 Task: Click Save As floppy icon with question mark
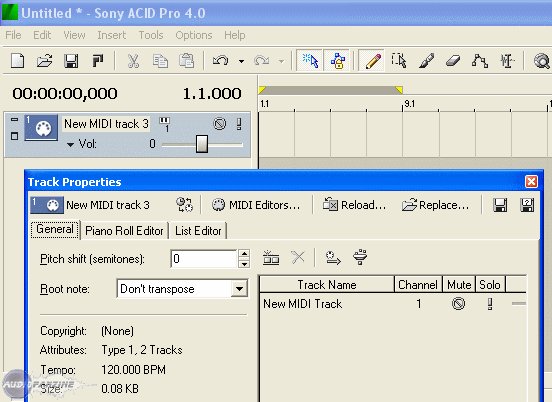tap(527, 205)
